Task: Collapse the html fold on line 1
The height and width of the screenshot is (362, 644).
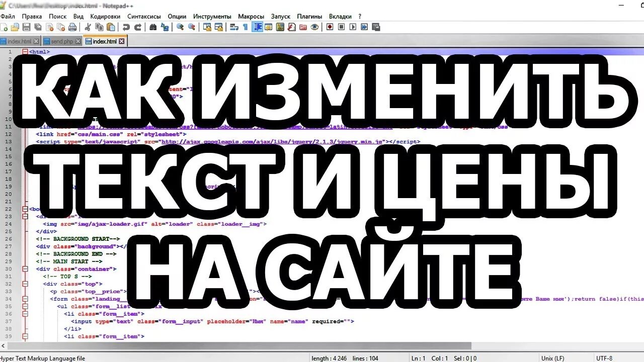Action: pyautogui.click(x=25, y=51)
